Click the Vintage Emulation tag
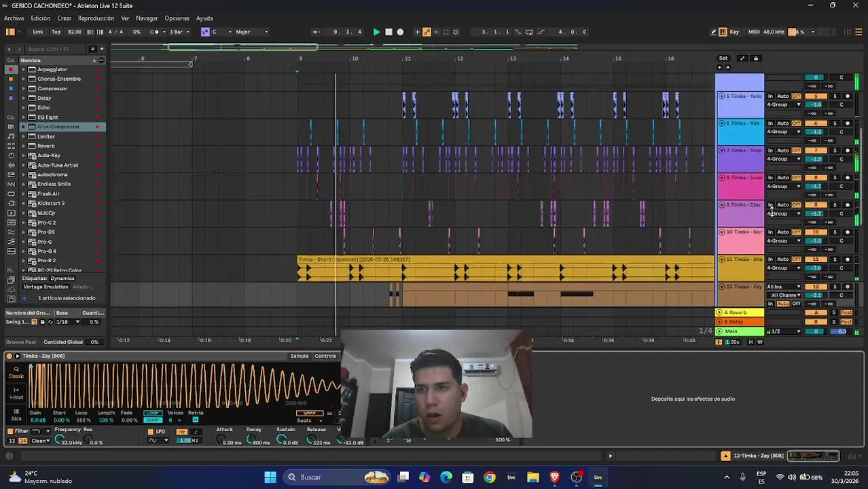The width and height of the screenshot is (868, 489). tap(46, 287)
